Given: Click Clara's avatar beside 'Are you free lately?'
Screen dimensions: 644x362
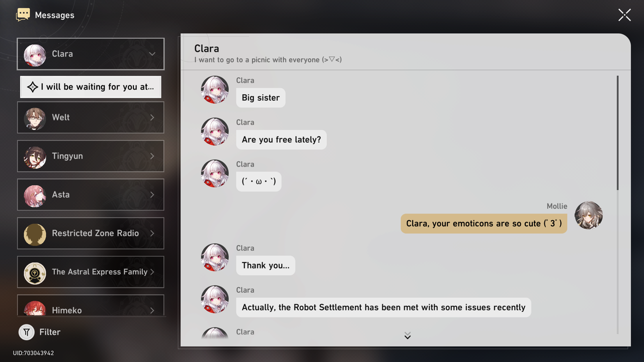Looking at the screenshot, I should pos(215,132).
